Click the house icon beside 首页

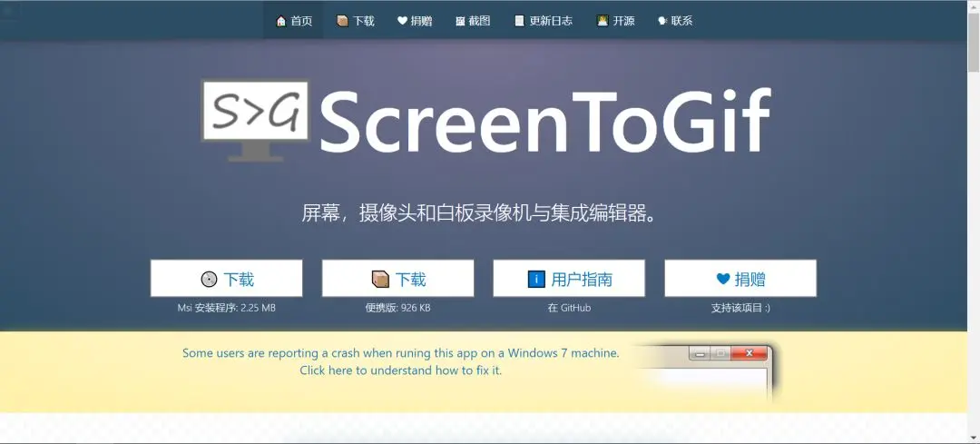coord(280,21)
